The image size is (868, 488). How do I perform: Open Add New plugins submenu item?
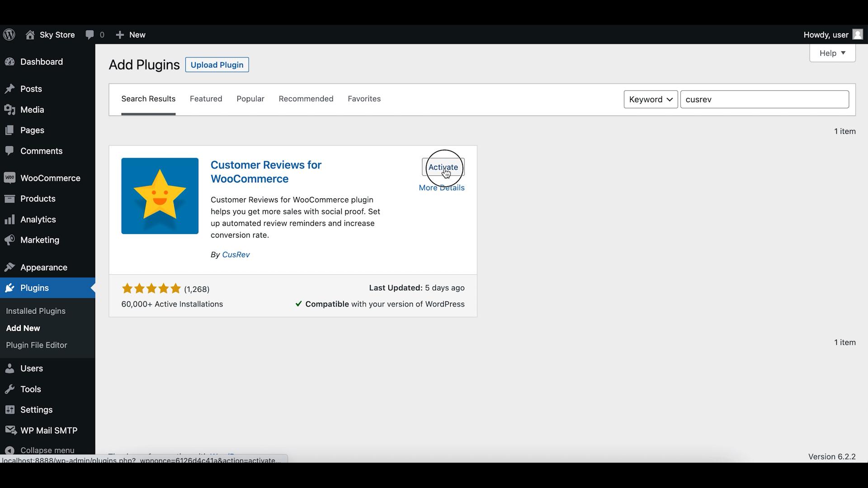point(23,328)
